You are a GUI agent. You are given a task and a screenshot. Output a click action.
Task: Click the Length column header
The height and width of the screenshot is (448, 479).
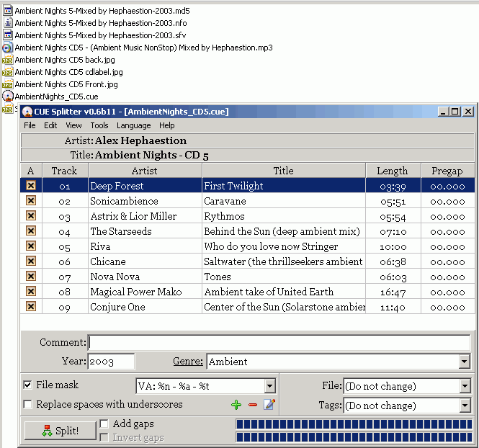(393, 171)
